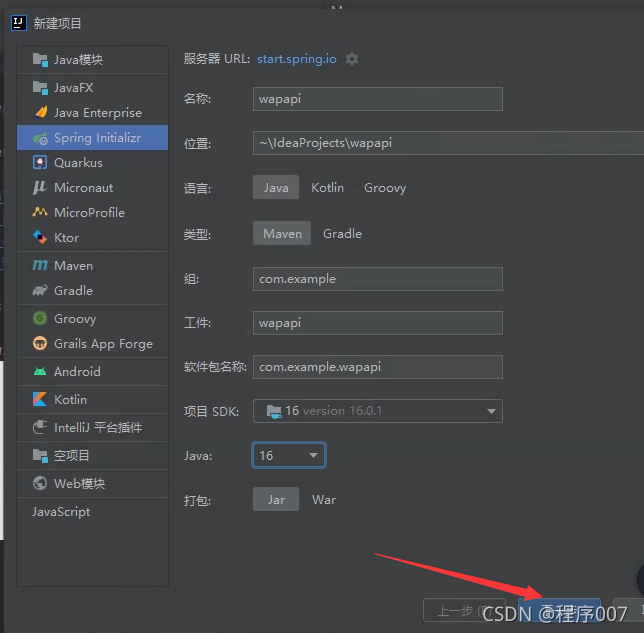644x633 pixels.
Task: Set language to Kotlin
Action: 327,188
